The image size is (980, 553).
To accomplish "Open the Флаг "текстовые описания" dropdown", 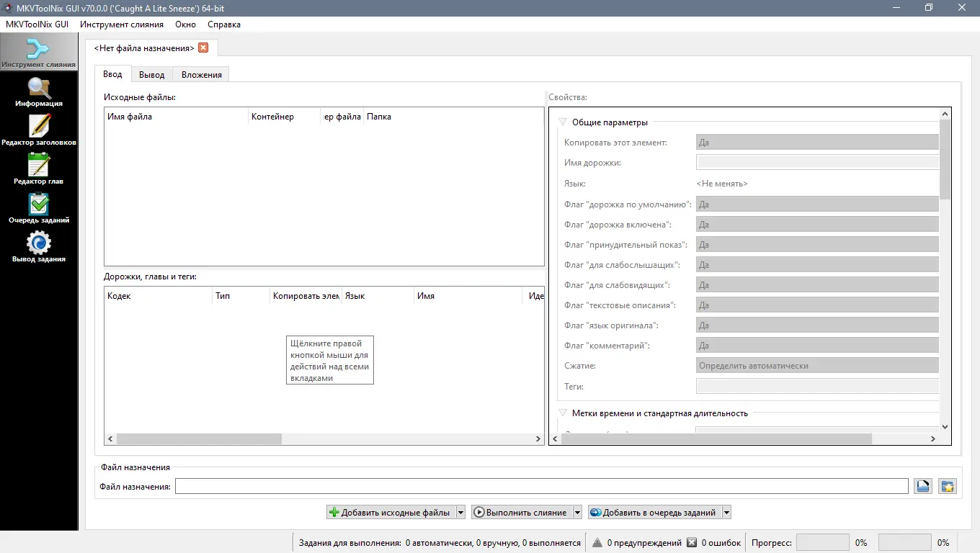I will 817,305.
